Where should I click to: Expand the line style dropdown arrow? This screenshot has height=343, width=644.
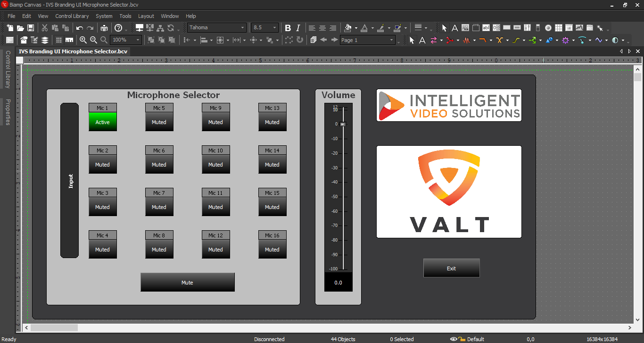click(x=426, y=28)
